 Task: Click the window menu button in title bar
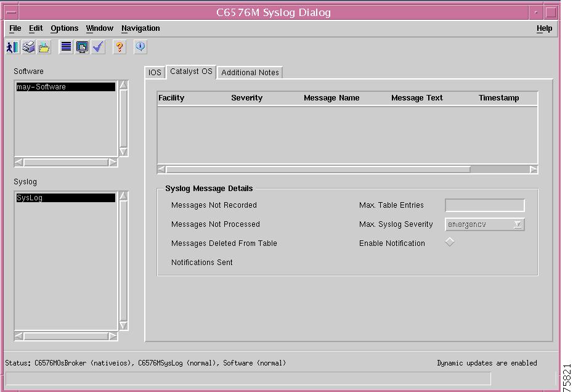click(11, 12)
